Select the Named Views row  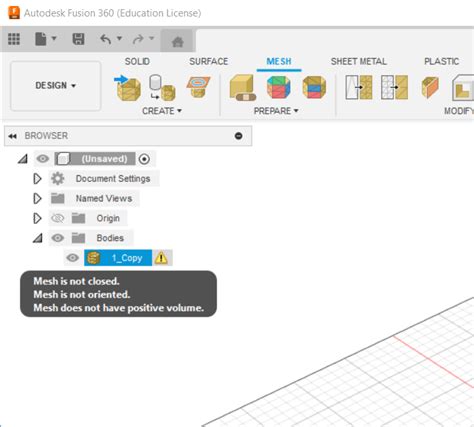(x=94, y=199)
